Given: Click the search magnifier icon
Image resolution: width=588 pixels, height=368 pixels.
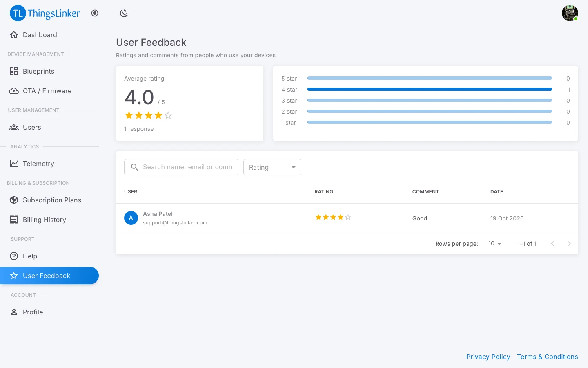Looking at the screenshot, I should [134, 167].
